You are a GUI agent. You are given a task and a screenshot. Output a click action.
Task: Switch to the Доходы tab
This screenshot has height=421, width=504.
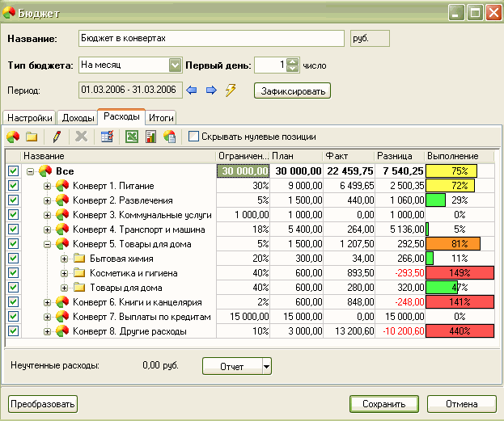(x=78, y=118)
